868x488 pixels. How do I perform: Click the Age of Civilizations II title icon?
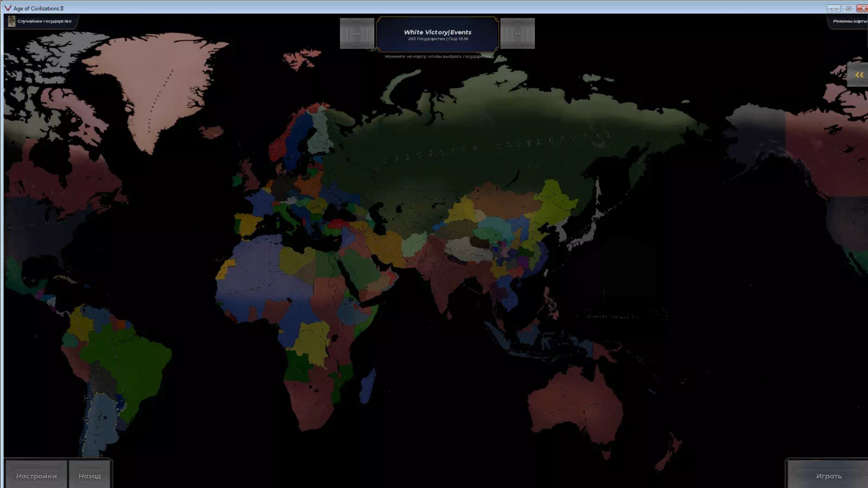point(8,8)
